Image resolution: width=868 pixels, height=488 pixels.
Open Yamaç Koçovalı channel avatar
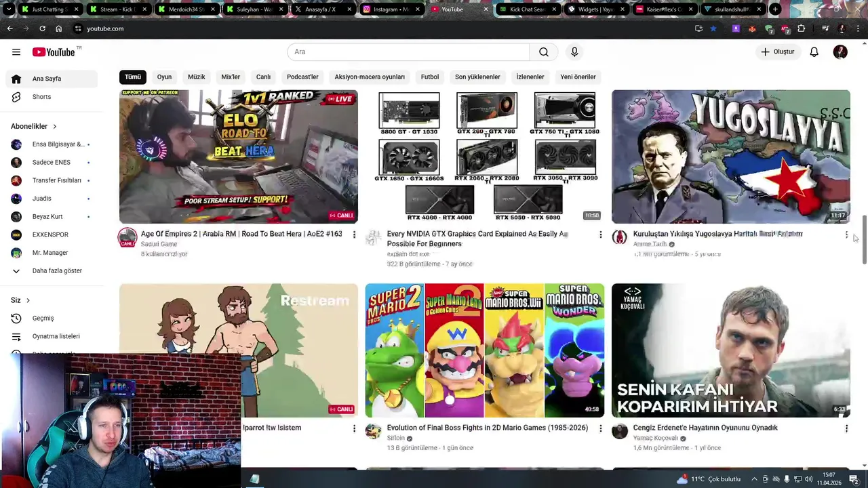point(620,431)
